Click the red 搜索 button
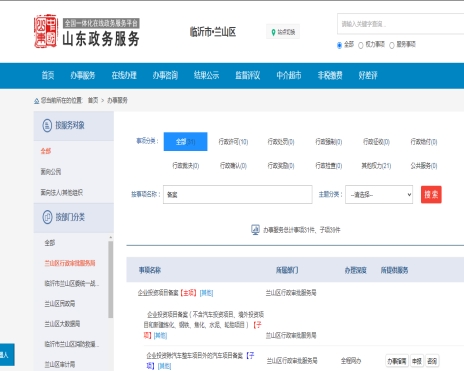This screenshot has width=464, height=371. point(431,194)
